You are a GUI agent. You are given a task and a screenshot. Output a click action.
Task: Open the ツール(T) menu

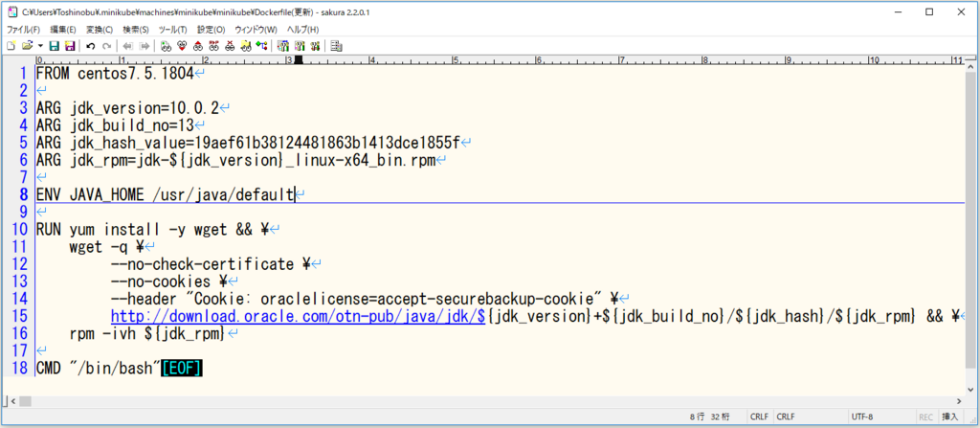click(172, 30)
